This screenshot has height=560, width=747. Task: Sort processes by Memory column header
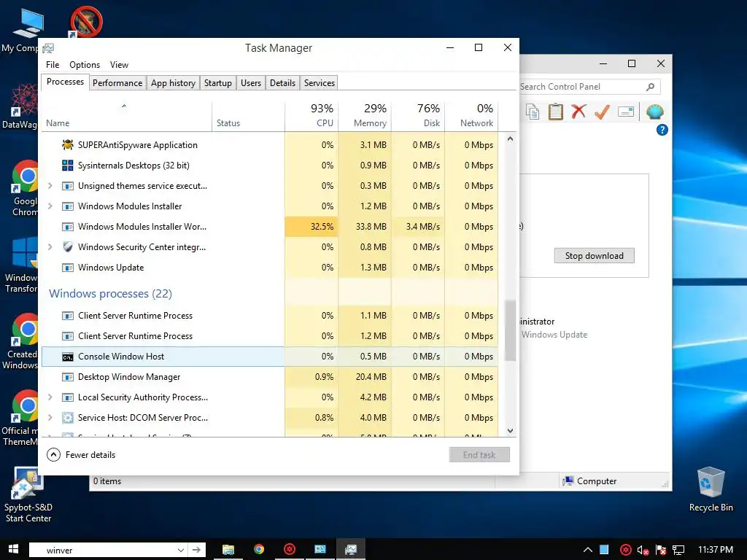tap(365, 116)
